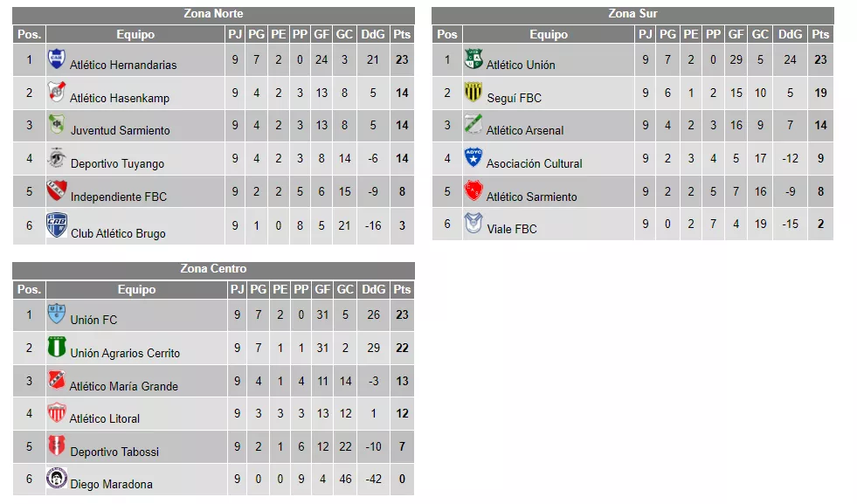Click the Club Atlético Brugo shield logo
The height and width of the screenshot is (504, 857).
(x=56, y=224)
